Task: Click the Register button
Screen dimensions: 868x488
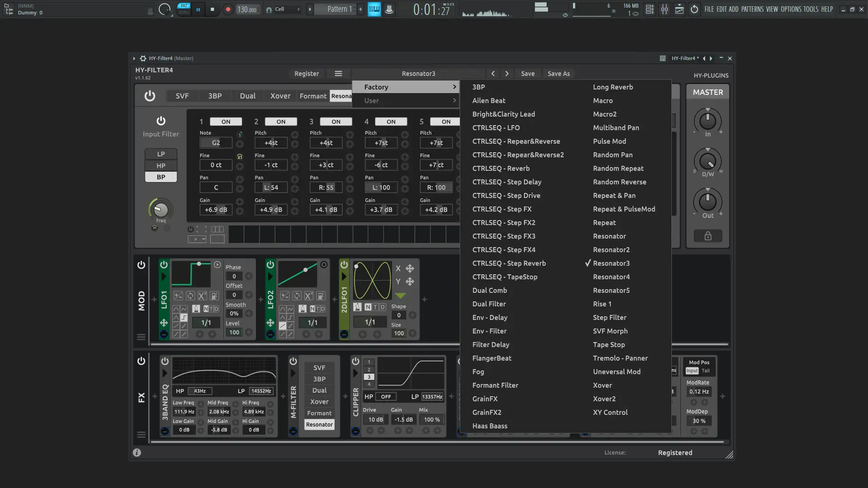Action: click(x=307, y=74)
